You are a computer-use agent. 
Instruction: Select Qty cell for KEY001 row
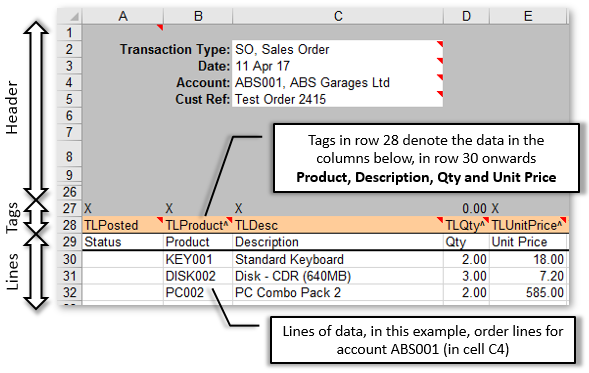pyautogui.click(x=466, y=259)
